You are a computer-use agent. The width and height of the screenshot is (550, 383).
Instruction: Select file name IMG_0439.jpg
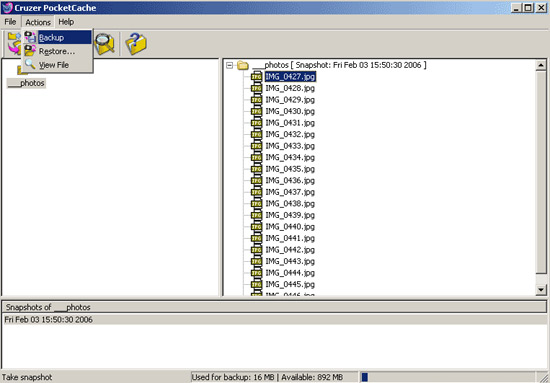pos(290,215)
